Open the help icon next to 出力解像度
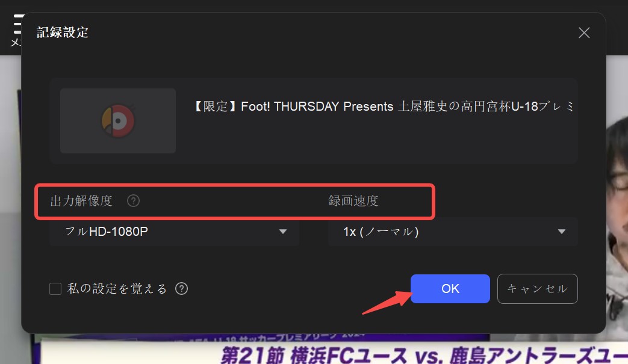Screen dimensions: 628x364 tap(134, 201)
